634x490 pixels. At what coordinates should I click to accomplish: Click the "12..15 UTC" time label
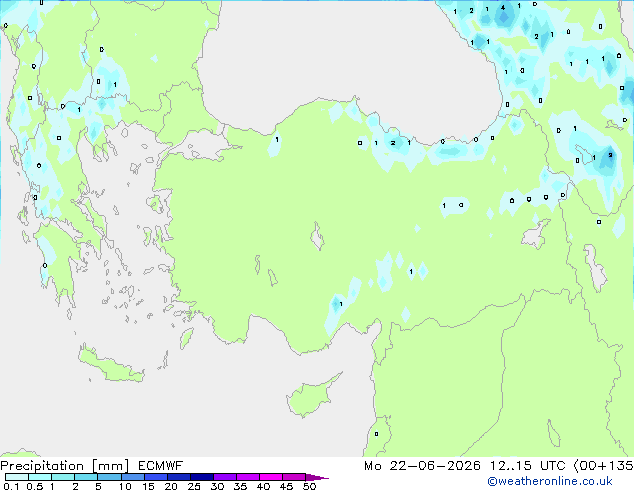(527, 466)
